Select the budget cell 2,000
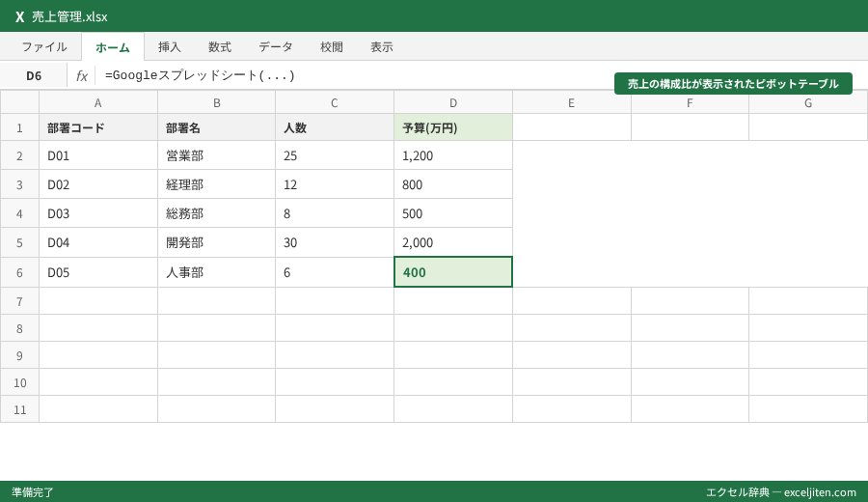 coord(453,242)
